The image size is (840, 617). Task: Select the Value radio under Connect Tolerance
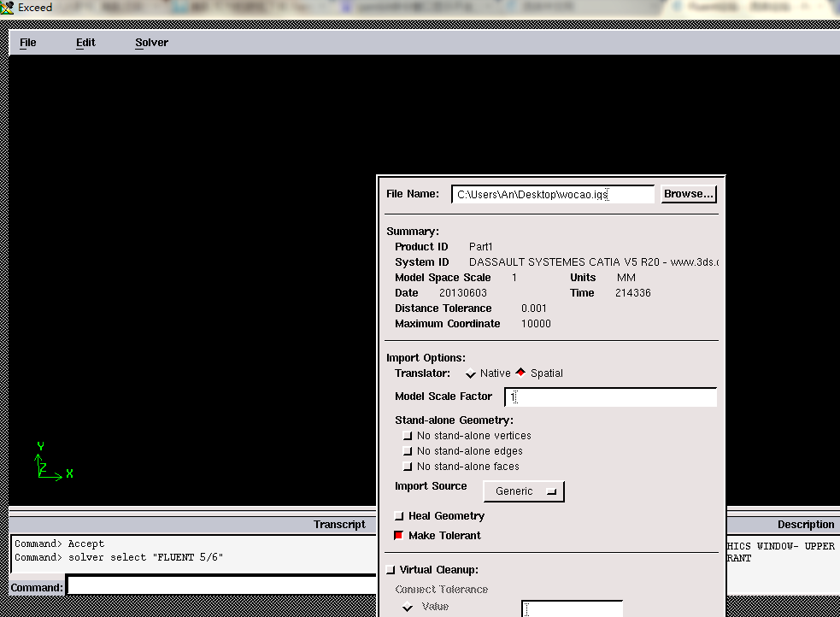(408, 608)
